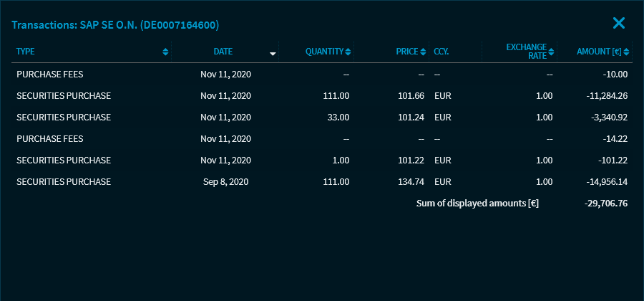Click the sort arrows beside EXCHANGE RATE
The image size is (644, 301).
[551, 52]
